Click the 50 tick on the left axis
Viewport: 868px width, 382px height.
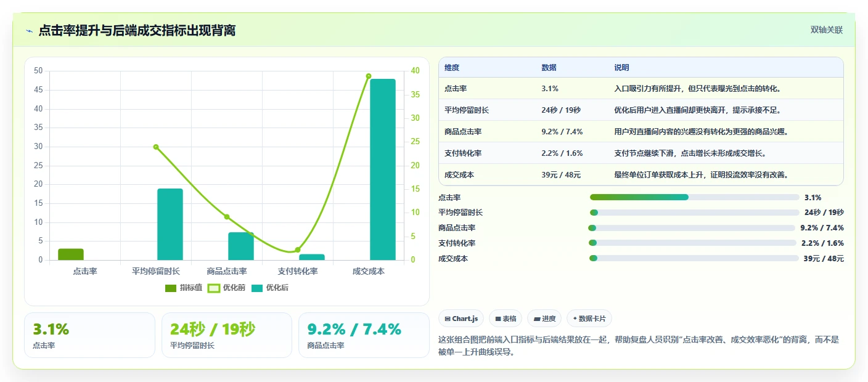tap(38, 71)
